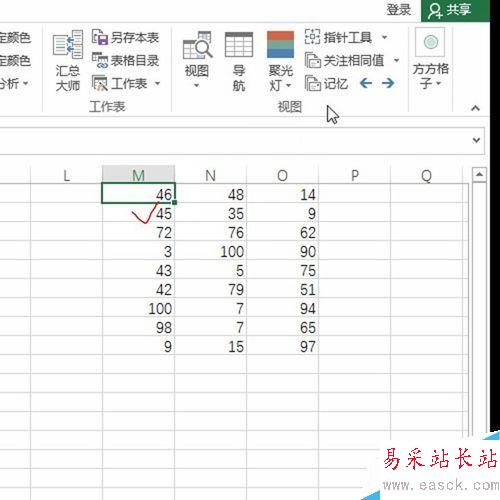The height and width of the screenshot is (500, 500).
Task: Select cell containing 65 in column O
Action: 283,326
